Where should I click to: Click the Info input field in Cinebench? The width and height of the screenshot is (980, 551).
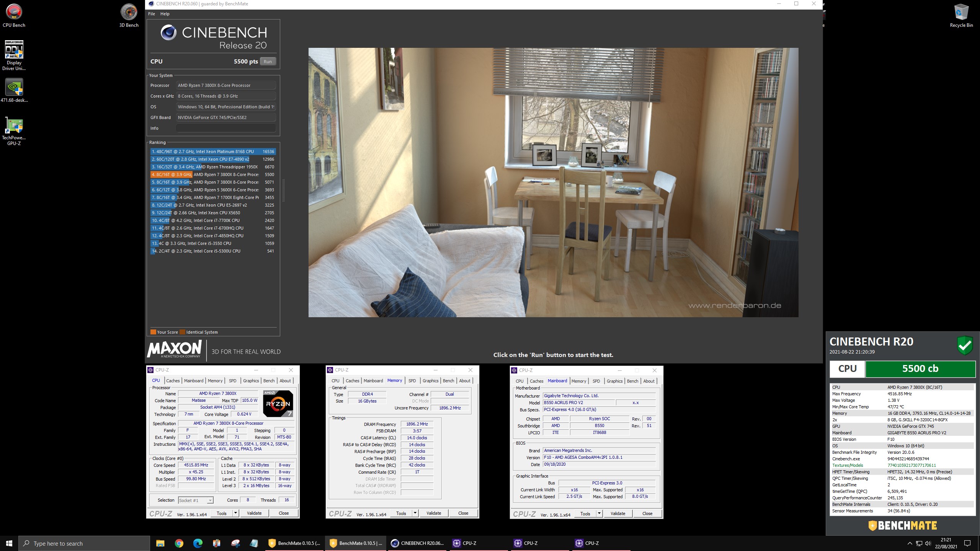(226, 128)
